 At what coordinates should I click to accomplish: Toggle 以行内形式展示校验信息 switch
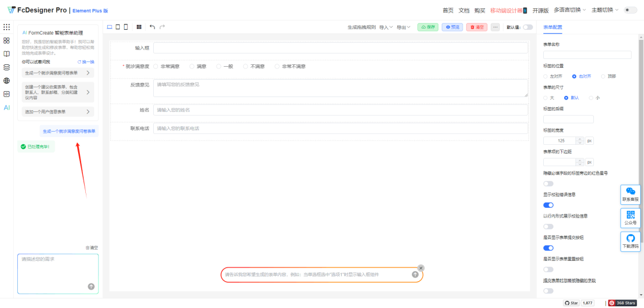(x=549, y=226)
